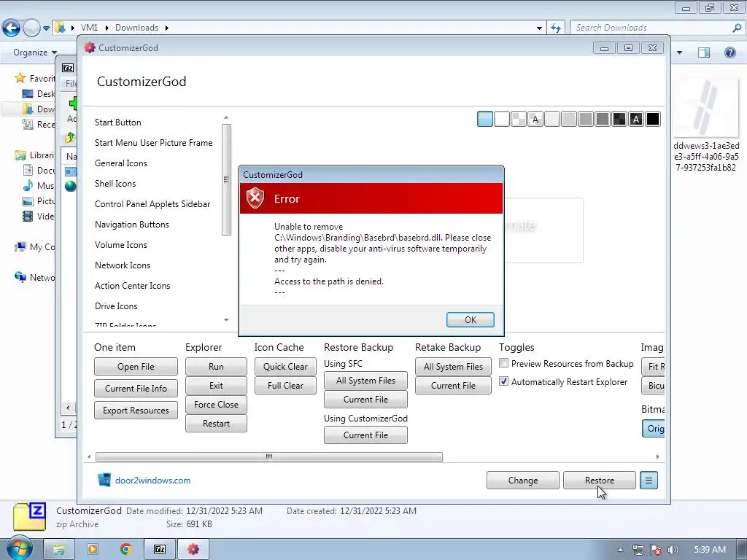Click Quick Clear icon cache
Image resolution: width=747 pixels, height=560 pixels.
[285, 367]
